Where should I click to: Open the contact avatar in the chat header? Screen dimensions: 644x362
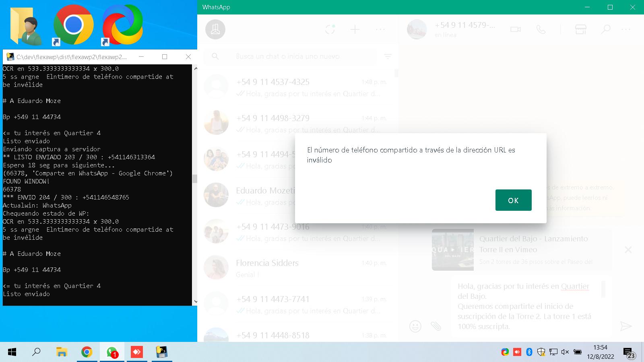point(417,29)
